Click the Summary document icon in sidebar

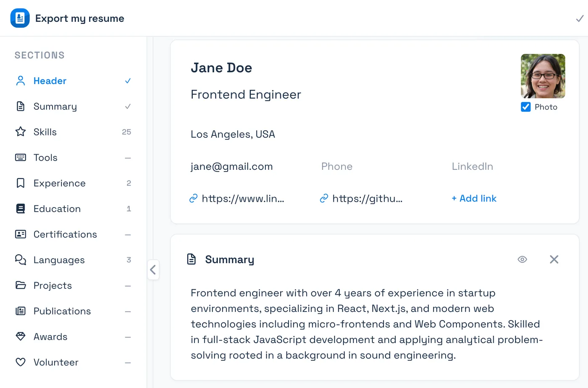pyautogui.click(x=21, y=106)
